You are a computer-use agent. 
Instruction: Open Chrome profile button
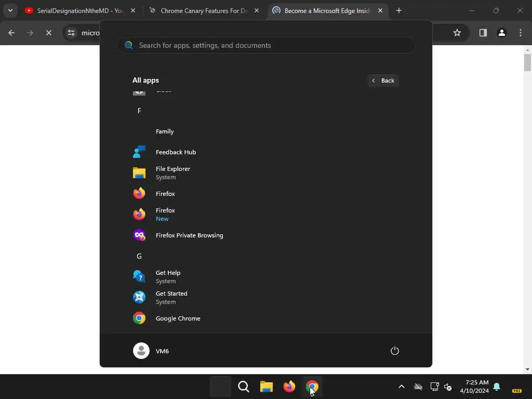(502, 33)
